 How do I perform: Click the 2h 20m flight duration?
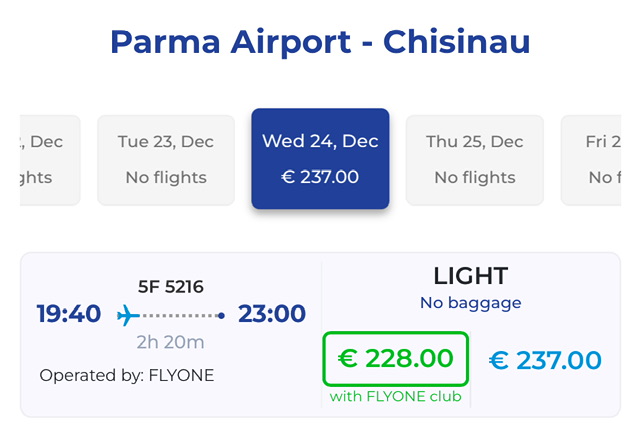171,342
